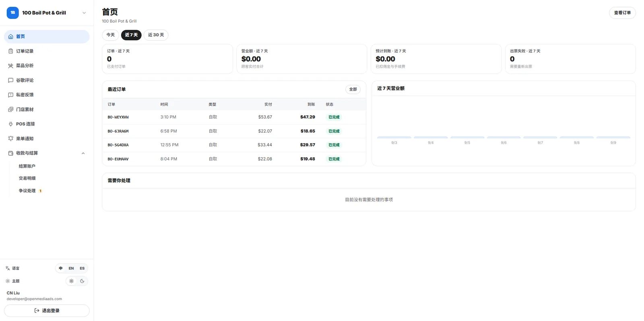Image resolution: width=644 pixels, height=321 pixels.
Task: Select the 近 7 天 time range tab
Action: click(131, 35)
